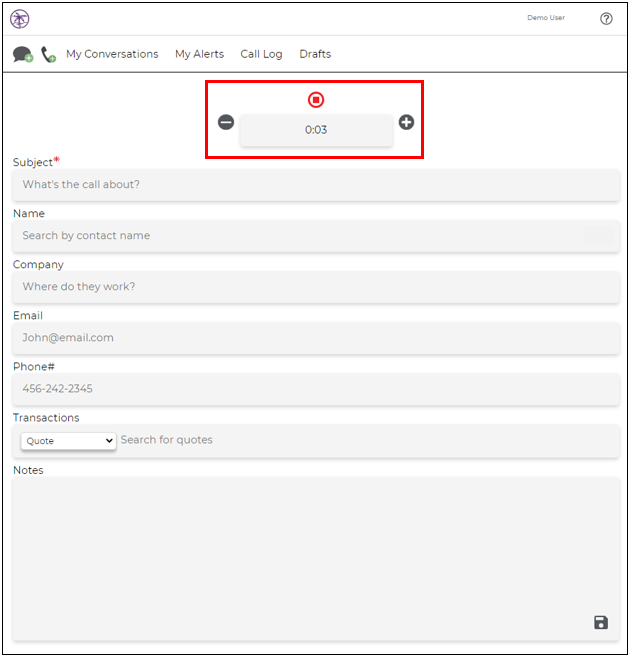Image resolution: width=632 pixels, height=658 pixels.
Task: Stop the call timer recording
Action: 316,100
